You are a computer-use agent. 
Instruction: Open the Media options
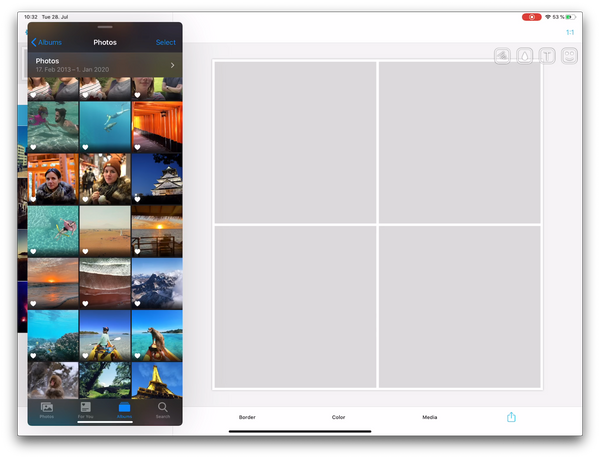pos(429,417)
